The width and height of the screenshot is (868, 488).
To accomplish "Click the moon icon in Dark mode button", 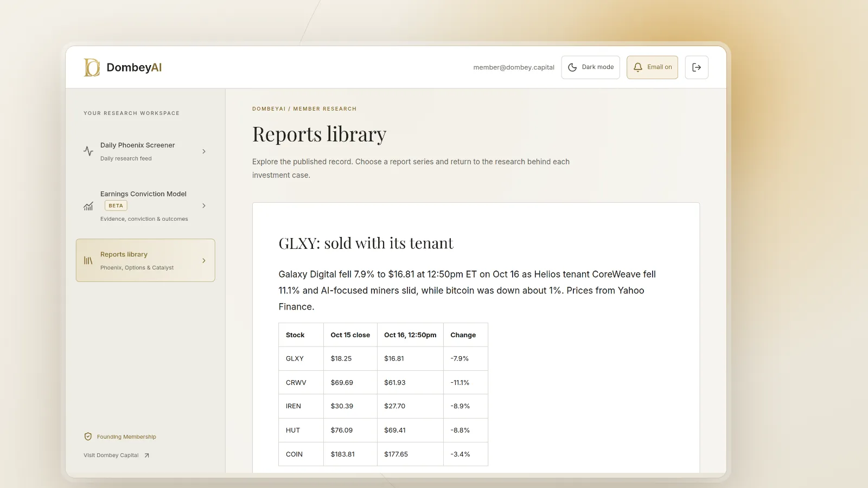I will point(572,67).
